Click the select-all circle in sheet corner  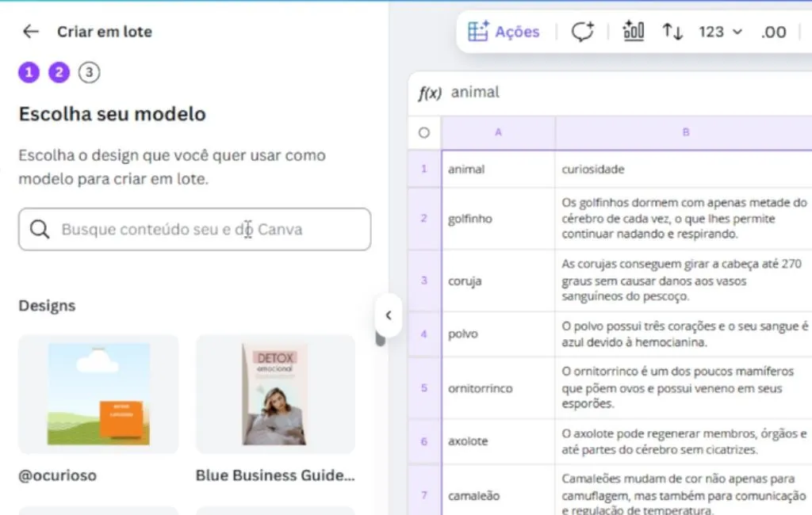pos(424,133)
